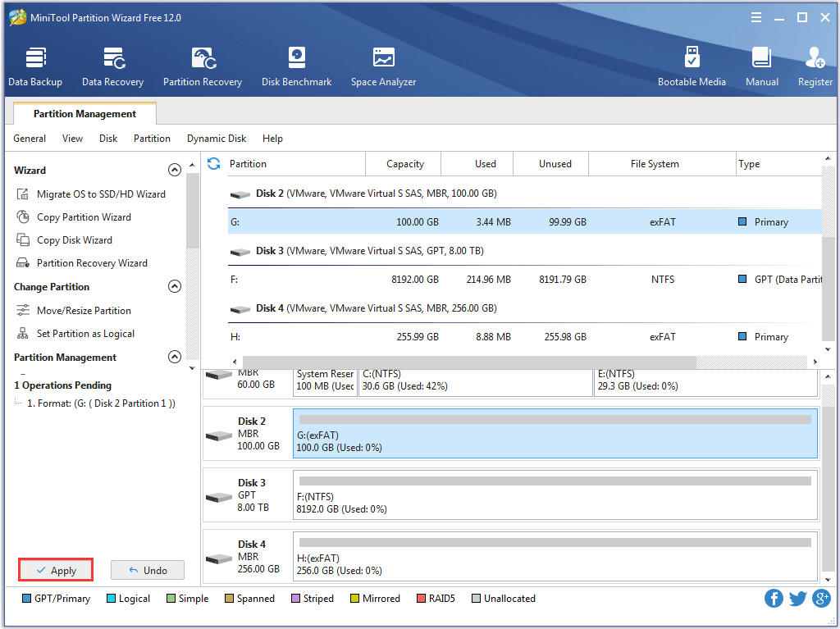Click the partition list horizontal scrollbar left arrow
Screen dimensions: 840x629
(234, 362)
